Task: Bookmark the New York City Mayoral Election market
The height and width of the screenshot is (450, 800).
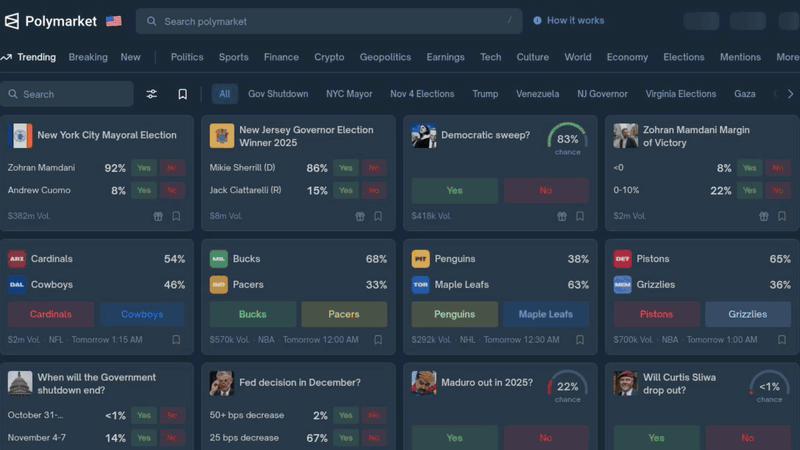Action: pos(176,216)
